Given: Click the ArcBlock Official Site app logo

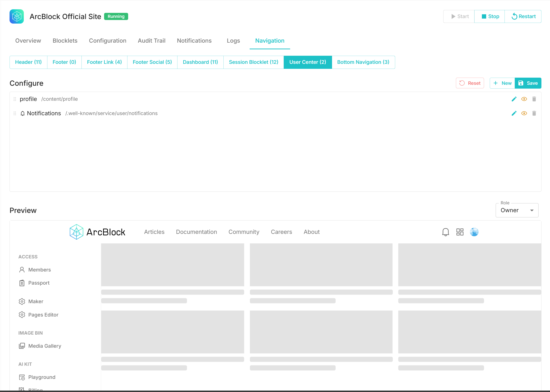Looking at the screenshot, I should click(x=17, y=16).
